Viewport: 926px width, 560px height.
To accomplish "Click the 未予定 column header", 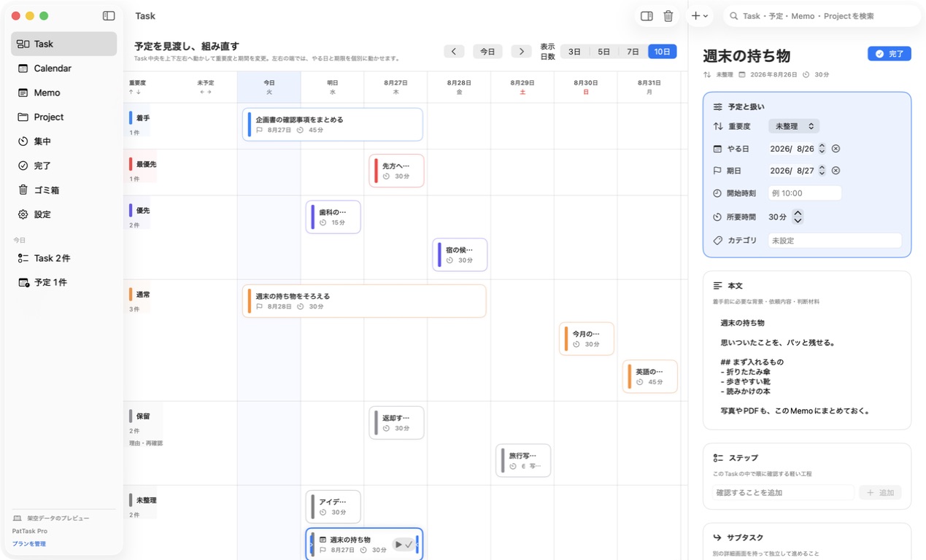I will pyautogui.click(x=205, y=87).
